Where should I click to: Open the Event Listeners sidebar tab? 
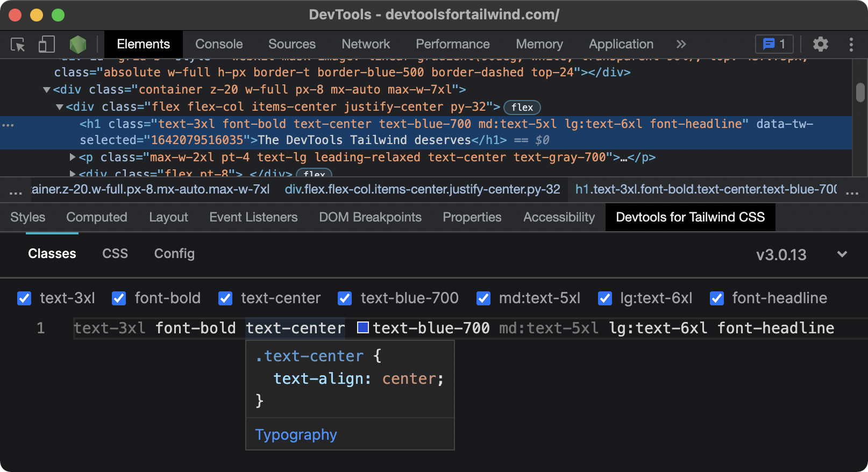tap(253, 217)
